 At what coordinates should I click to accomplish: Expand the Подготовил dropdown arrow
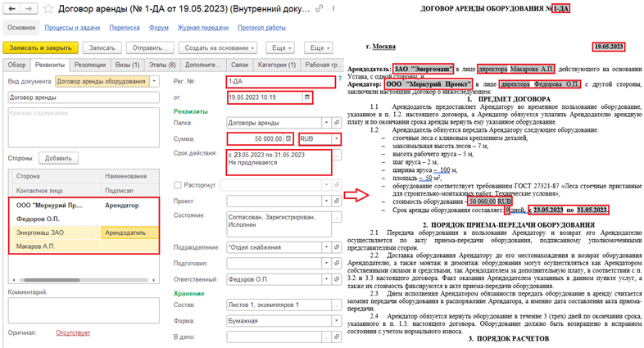click(x=327, y=264)
